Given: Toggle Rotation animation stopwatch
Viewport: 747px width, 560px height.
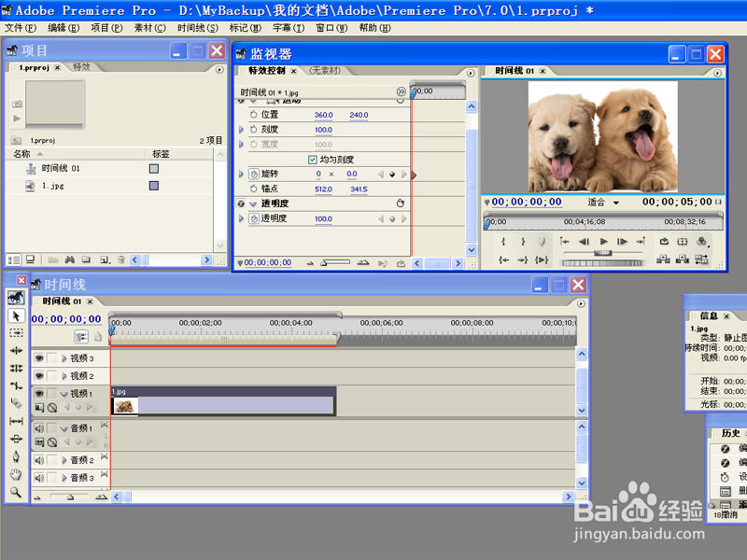Looking at the screenshot, I should point(254,175).
